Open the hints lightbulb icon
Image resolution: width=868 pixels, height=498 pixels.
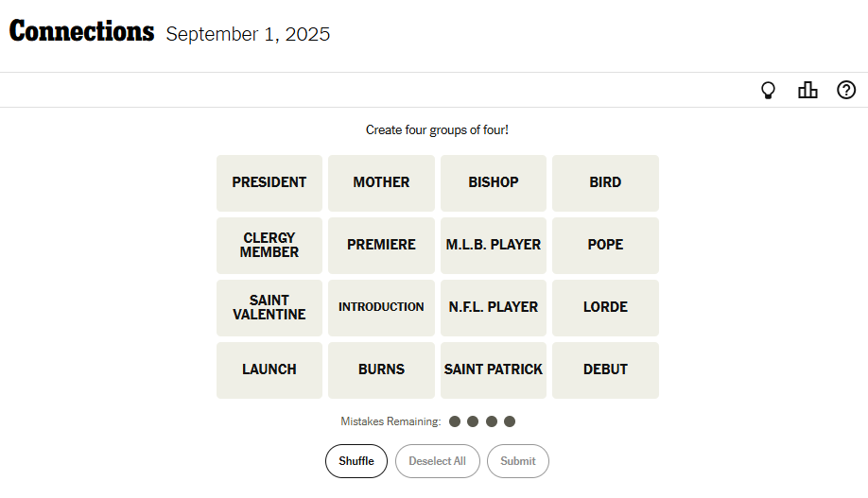point(769,91)
